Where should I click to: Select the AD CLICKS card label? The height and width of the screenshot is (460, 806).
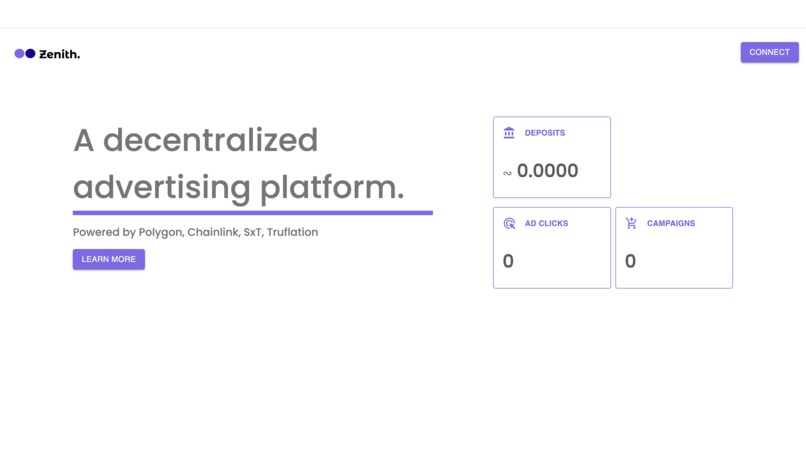[x=546, y=223]
